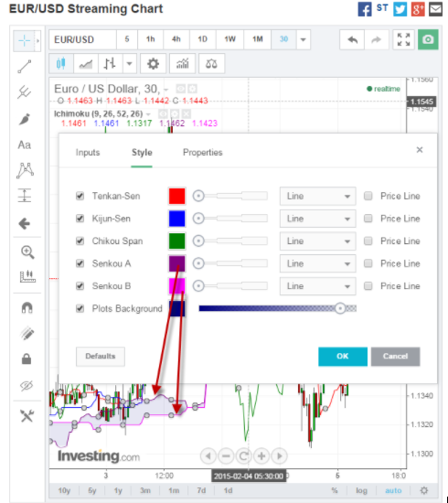This screenshot has height=503, width=448.
Task: Switch to the Inputs tab
Action: click(88, 153)
